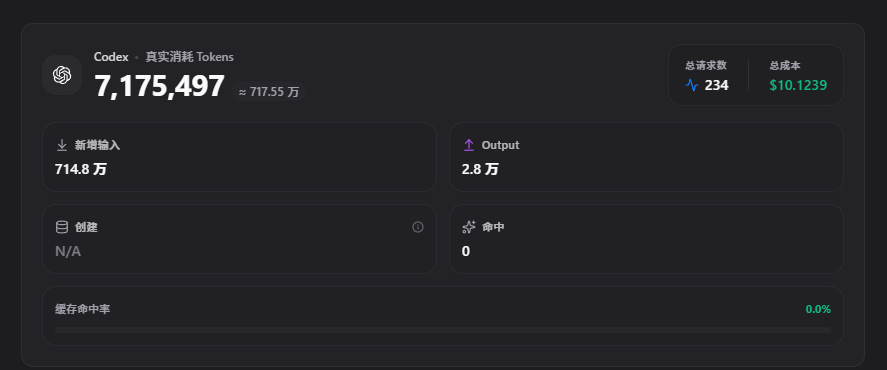
Task: Open the info tooltip icon in 创建 card
Action: [x=418, y=227]
